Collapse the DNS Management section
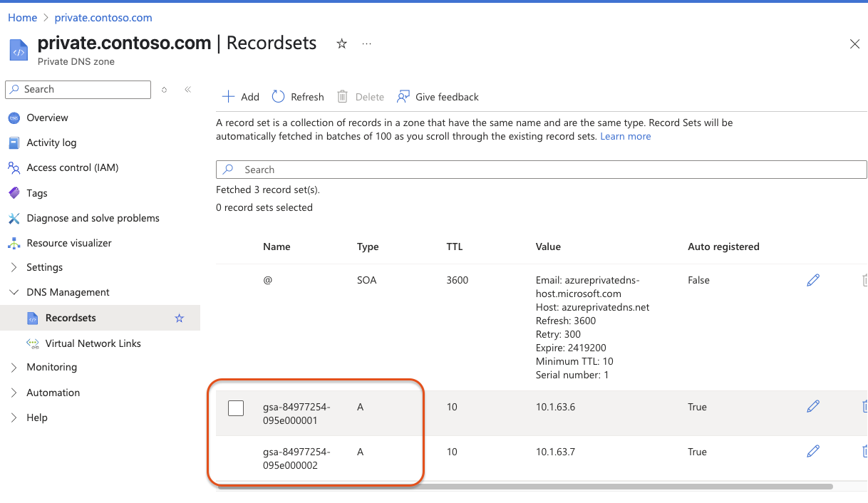This screenshot has height=503, width=868. point(14,292)
